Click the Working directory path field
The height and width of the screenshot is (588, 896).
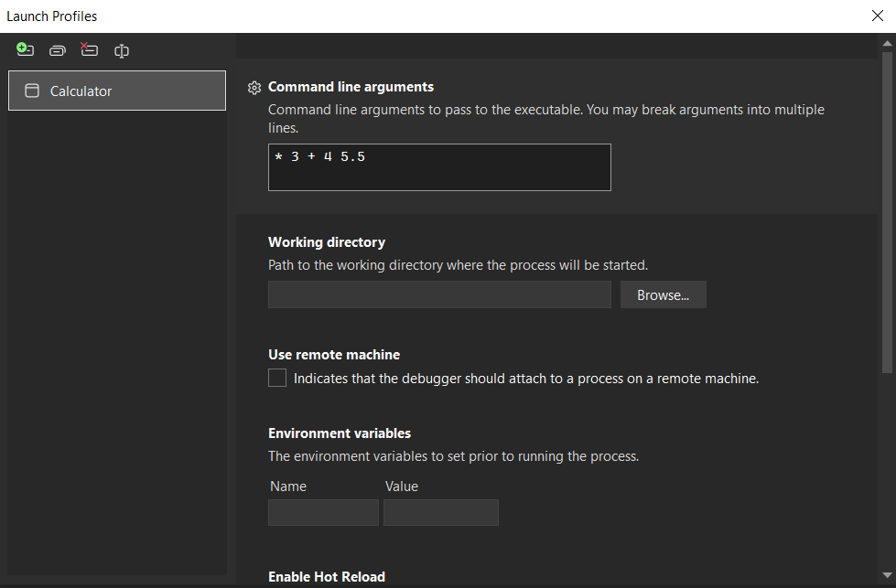tap(439, 295)
